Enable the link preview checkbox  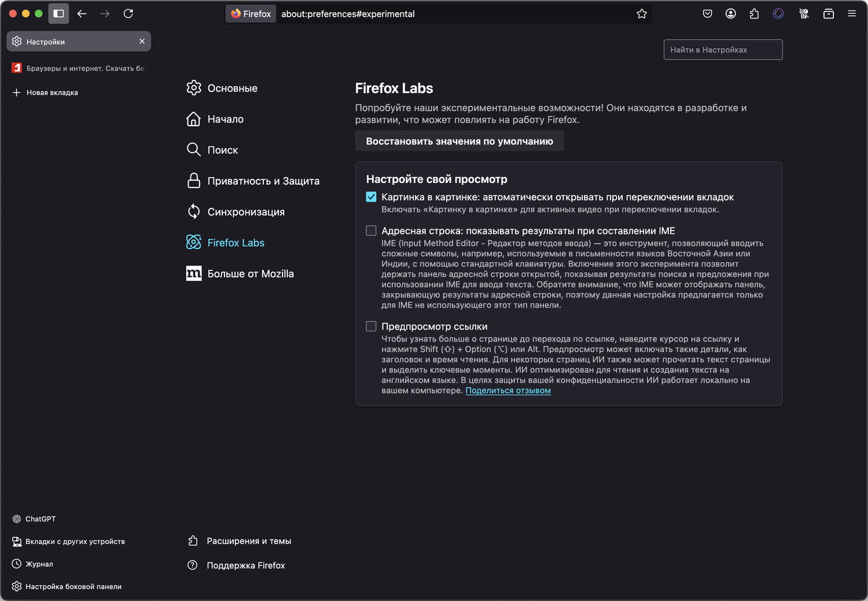(372, 327)
